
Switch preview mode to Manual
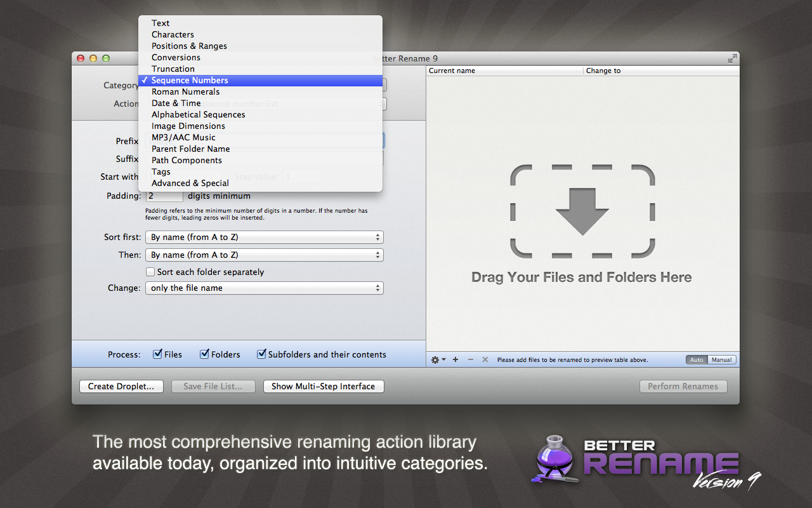click(721, 359)
